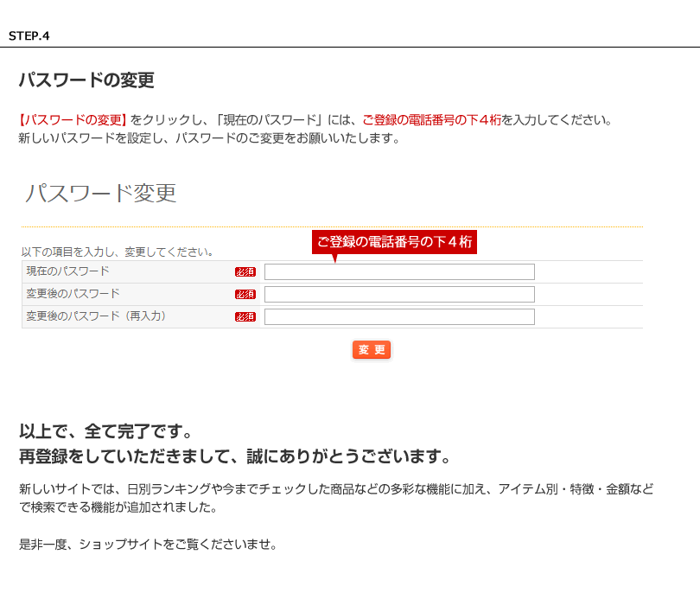Focus the 変更後のパスワード text box
Image resolution: width=700 pixels, height=612 pixels.
click(399, 295)
